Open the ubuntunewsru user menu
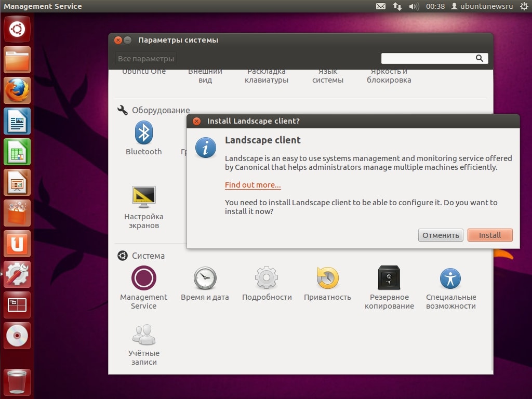The height and width of the screenshot is (399, 532). tap(482, 6)
